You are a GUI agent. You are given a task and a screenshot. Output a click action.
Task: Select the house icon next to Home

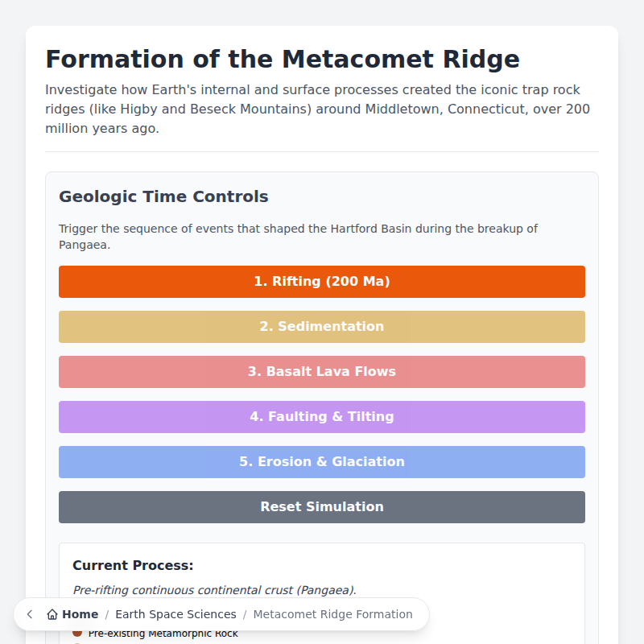53,613
